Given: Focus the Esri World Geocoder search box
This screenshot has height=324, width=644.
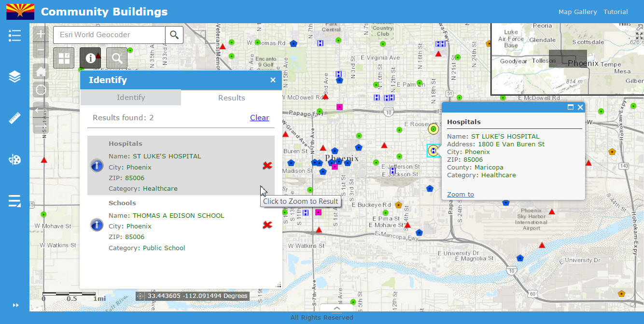Looking at the screenshot, I should pos(109,35).
